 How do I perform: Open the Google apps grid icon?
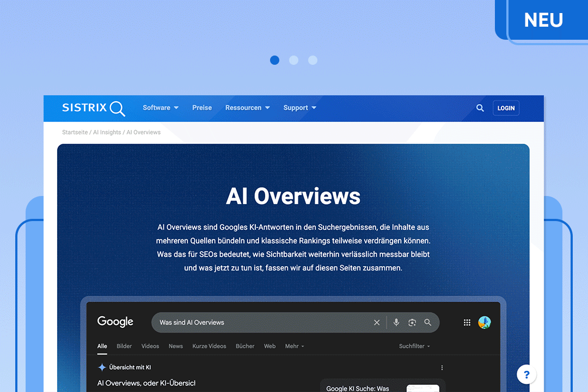pyautogui.click(x=467, y=322)
